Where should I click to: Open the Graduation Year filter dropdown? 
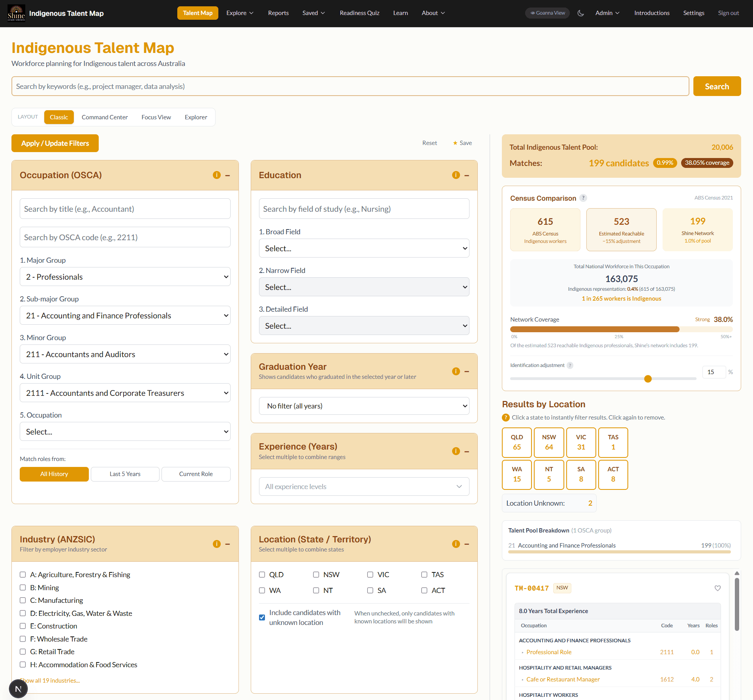pyautogui.click(x=363, y=406)
